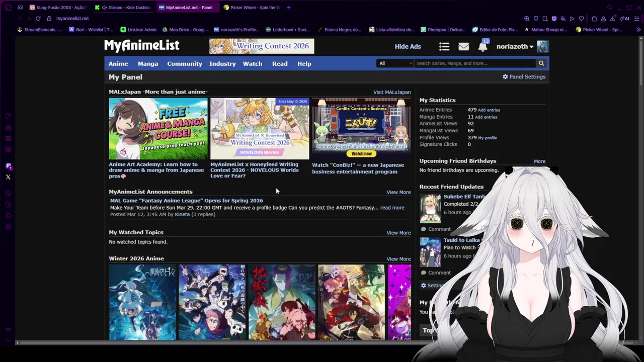
Task: Open Twitch in the browser sidebar
Action: click(8, 166)
